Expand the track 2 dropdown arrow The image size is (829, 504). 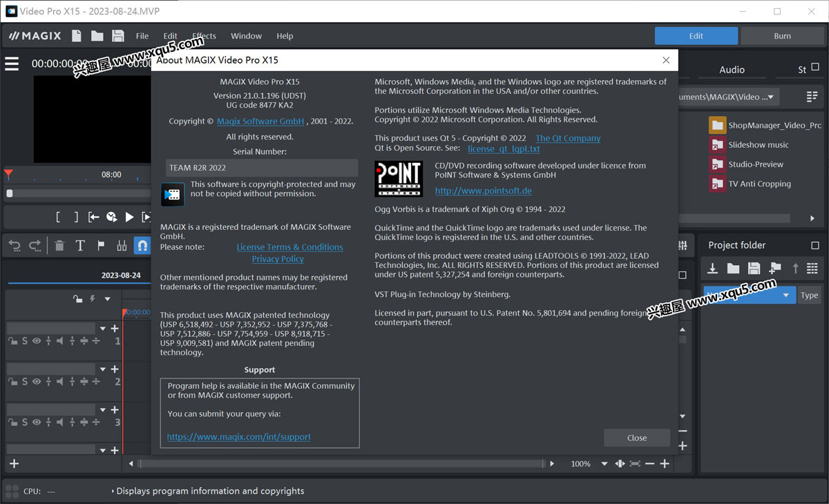103,369
